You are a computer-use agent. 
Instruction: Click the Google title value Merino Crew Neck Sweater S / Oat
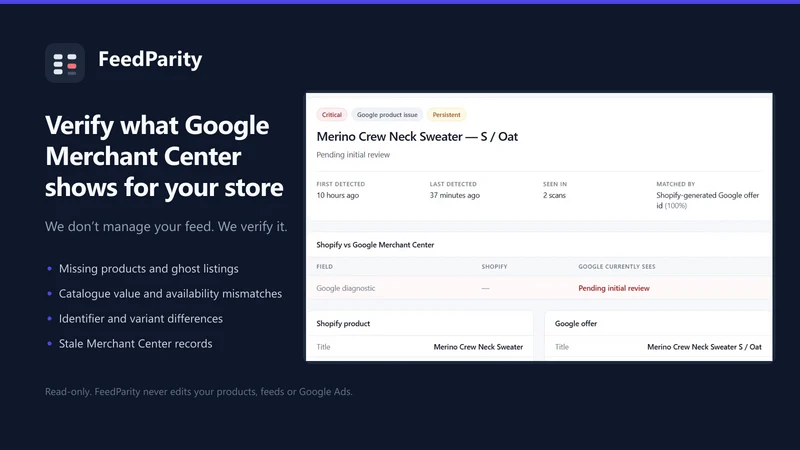(x=704, y=347)
